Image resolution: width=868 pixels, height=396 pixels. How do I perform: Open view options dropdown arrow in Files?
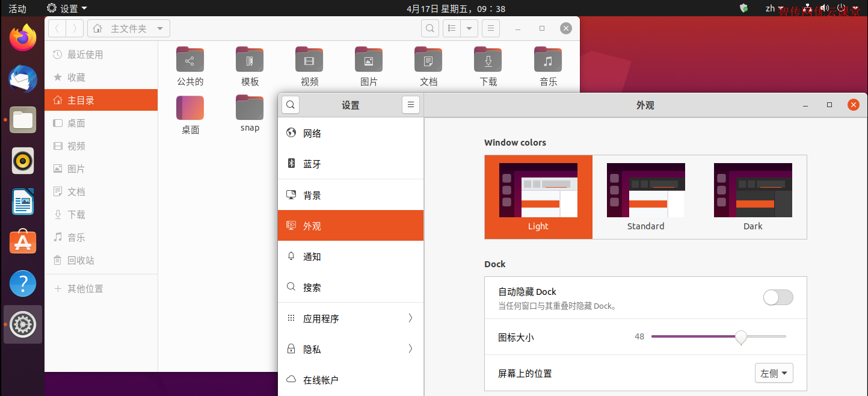coord(469,28)
